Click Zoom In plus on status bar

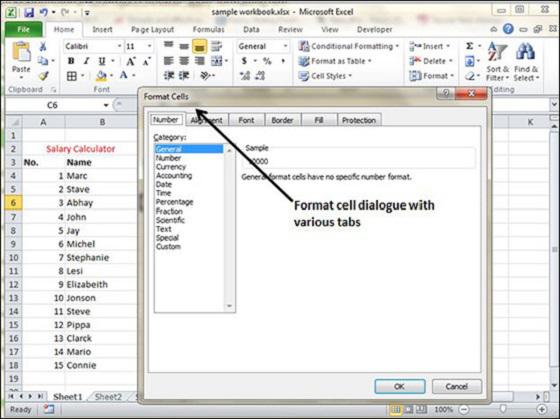pos(542,409)
